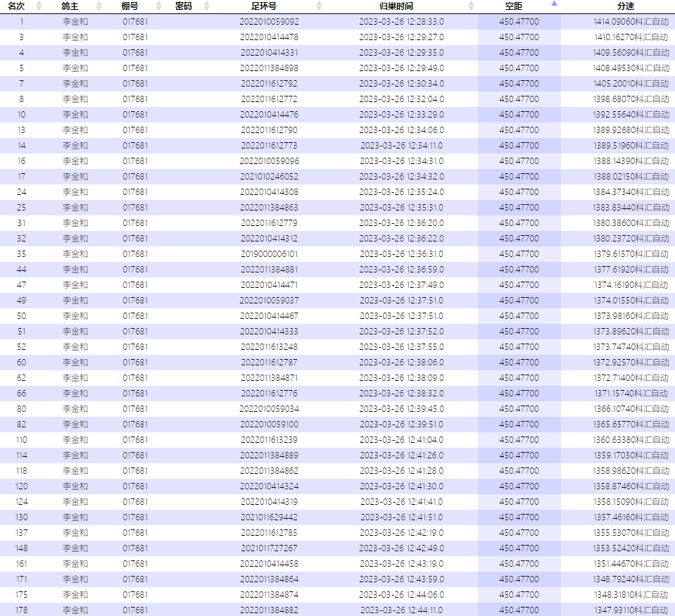Viewport: 675px width, 616px height.
Task: Click ring number 2021011727267
Action: pyautogui.click(x=269, y=548)
